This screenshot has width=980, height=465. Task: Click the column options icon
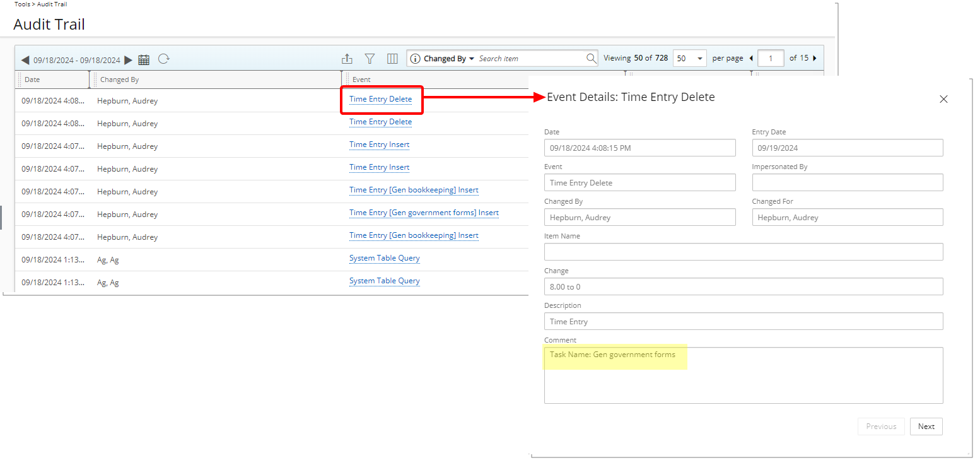coord(392,58)
